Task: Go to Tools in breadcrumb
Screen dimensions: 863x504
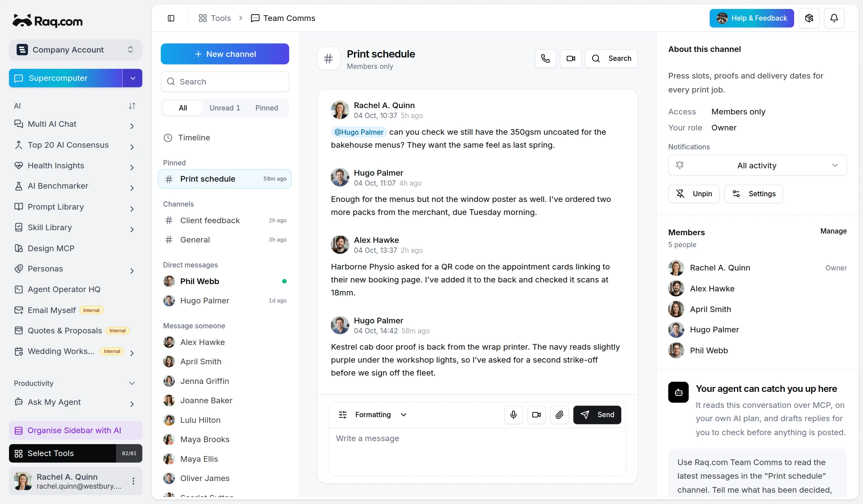Action: 215,18
